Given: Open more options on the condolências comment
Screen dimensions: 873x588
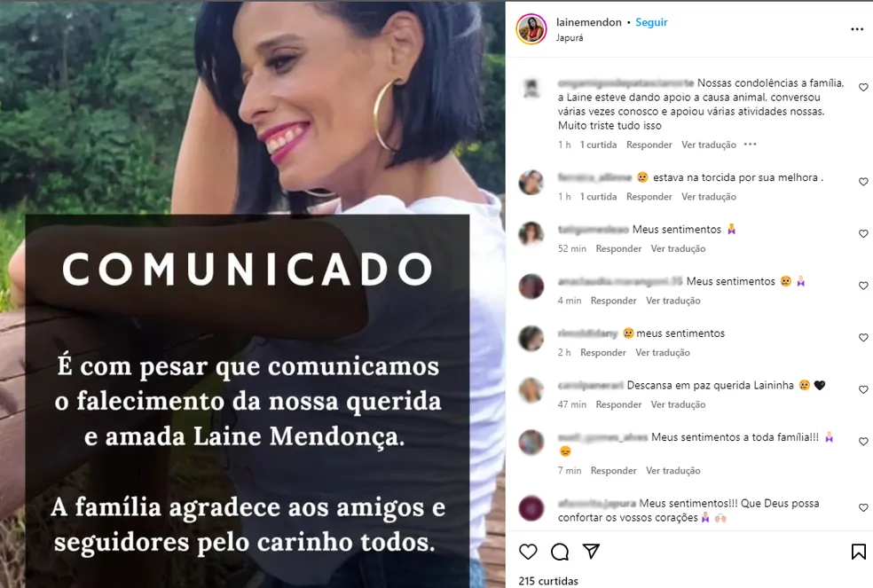Looking at the screenshot, I should (750, 145).
